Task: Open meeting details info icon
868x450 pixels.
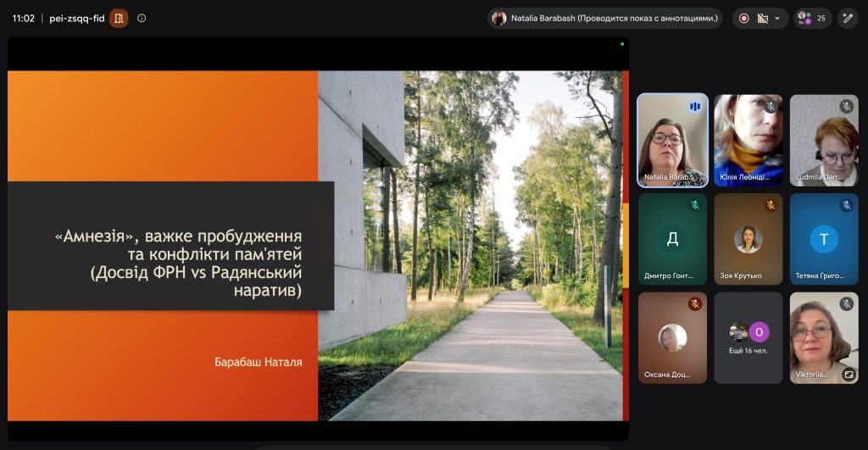Action: (x=142, y=19)
